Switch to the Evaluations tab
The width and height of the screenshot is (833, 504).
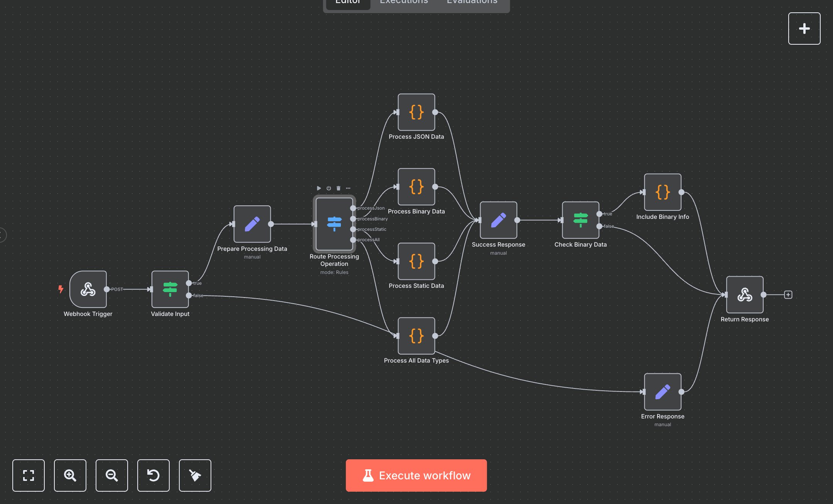pos(471,3)
